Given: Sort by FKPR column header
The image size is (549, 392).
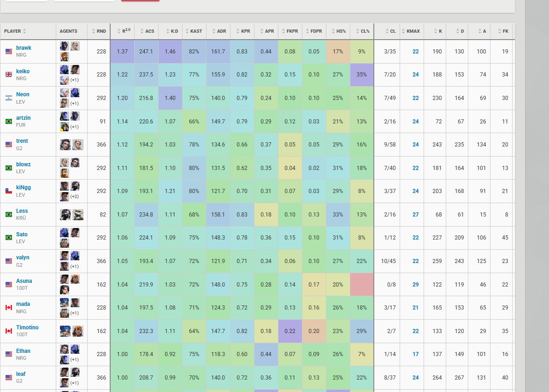Looking at the screenshot, I should (x=290, y=31).
